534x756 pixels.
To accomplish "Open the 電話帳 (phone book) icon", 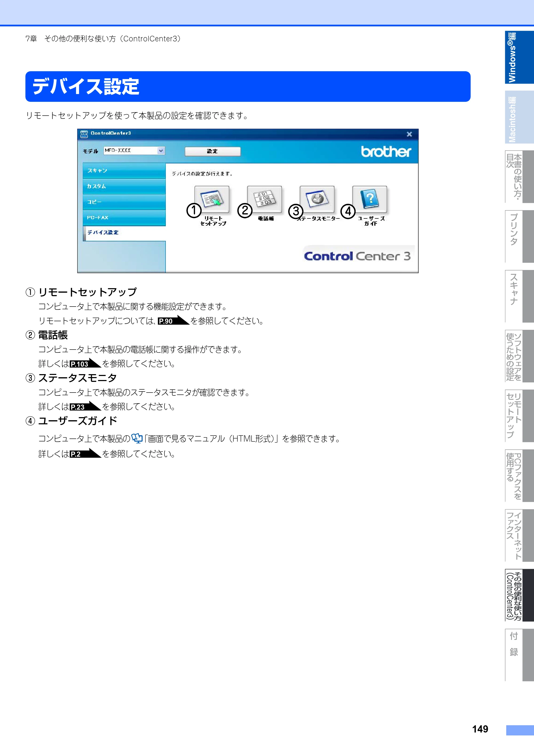I will (x=264, y=199).
